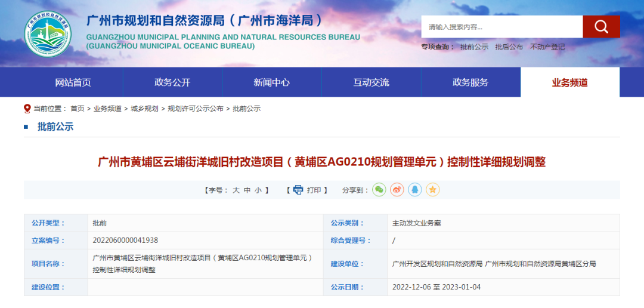Image resolution: width=644 pixels, height=308 pixels.
Task: Click the 公开类型 value 批前
Action: (x=100, y=223)
